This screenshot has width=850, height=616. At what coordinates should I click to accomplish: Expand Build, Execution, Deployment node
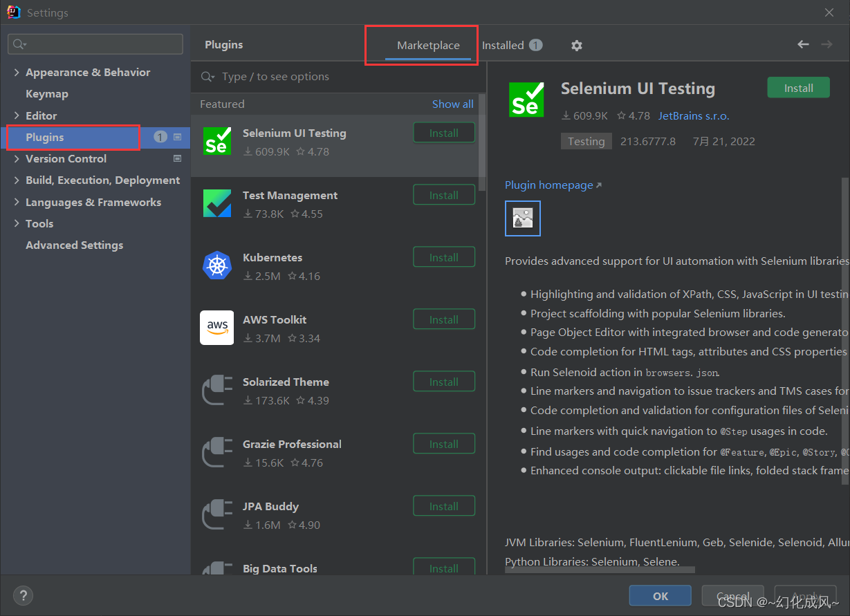coord(17,180)
